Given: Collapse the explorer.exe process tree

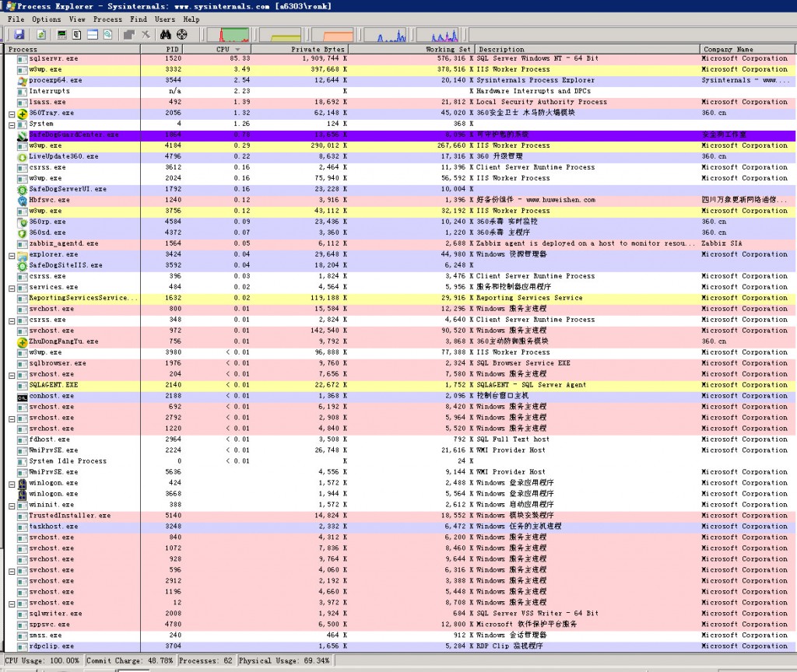Looking at the screenshot, I should pos(12,255).
